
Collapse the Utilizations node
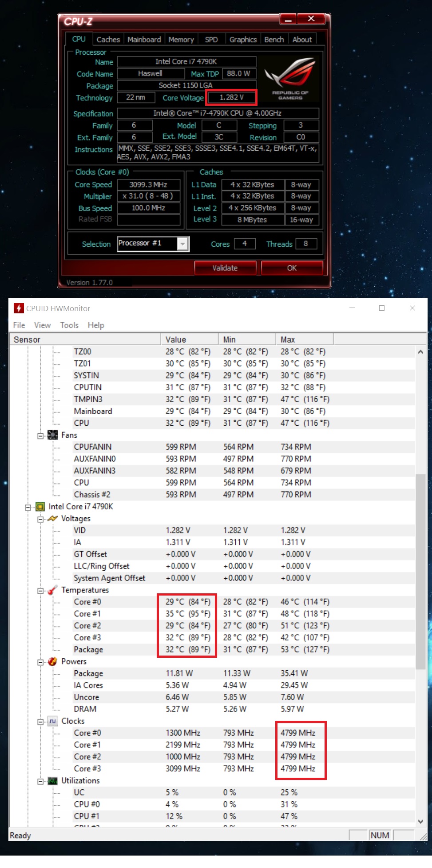pyautogui.click(x=40, y=781)
